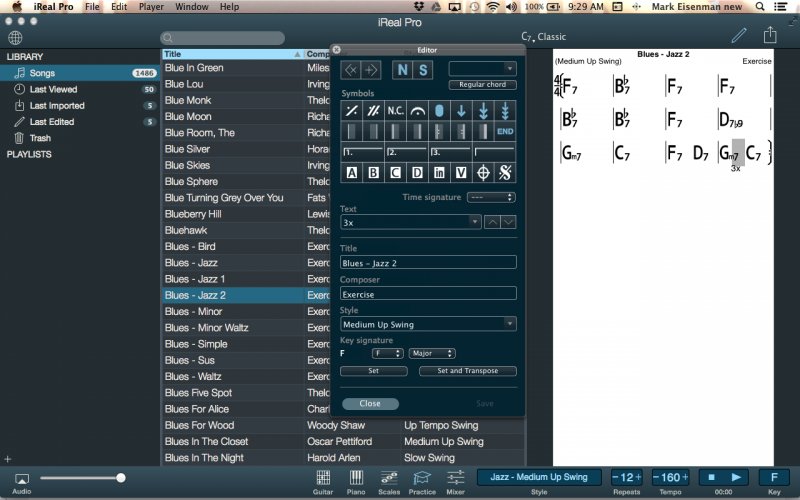Start playback with the play button

coord(736,478)
